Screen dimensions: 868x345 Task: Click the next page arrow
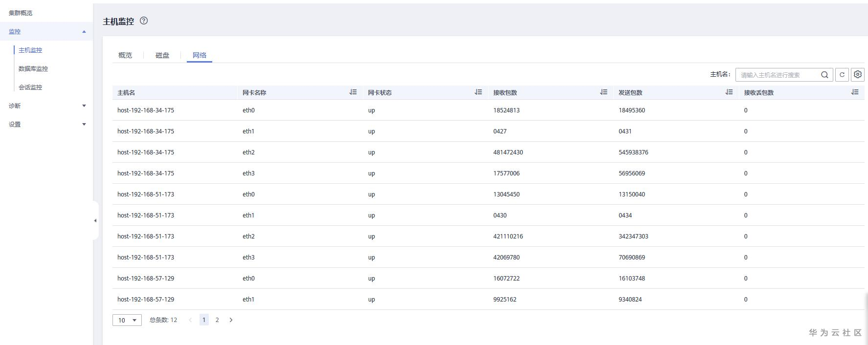(x=231, y=320)
